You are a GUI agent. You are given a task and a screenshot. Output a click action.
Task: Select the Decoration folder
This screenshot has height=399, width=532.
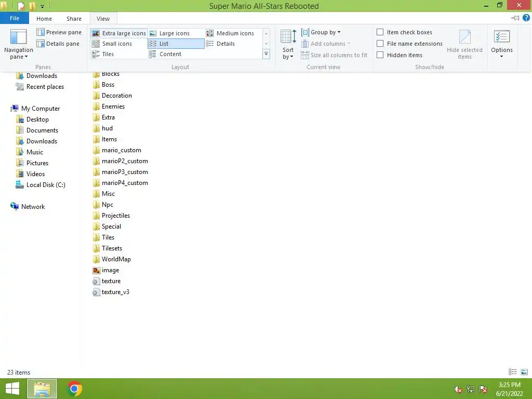112,96
